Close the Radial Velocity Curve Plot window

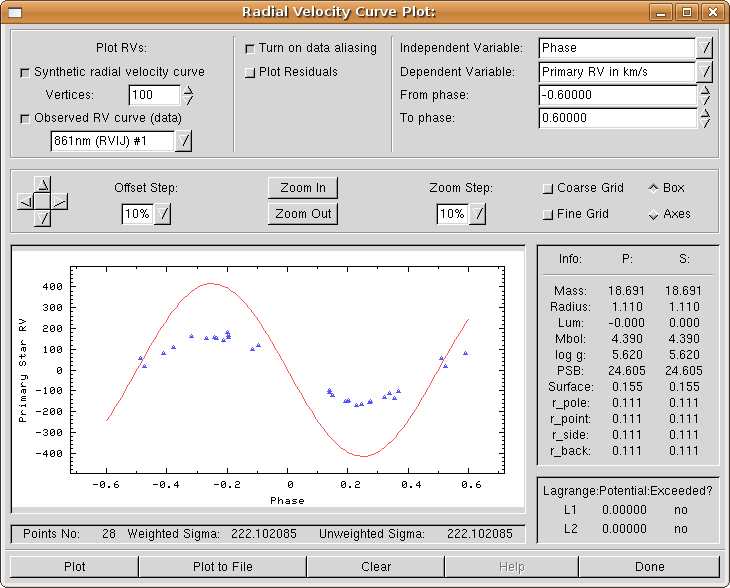[713, 12]
